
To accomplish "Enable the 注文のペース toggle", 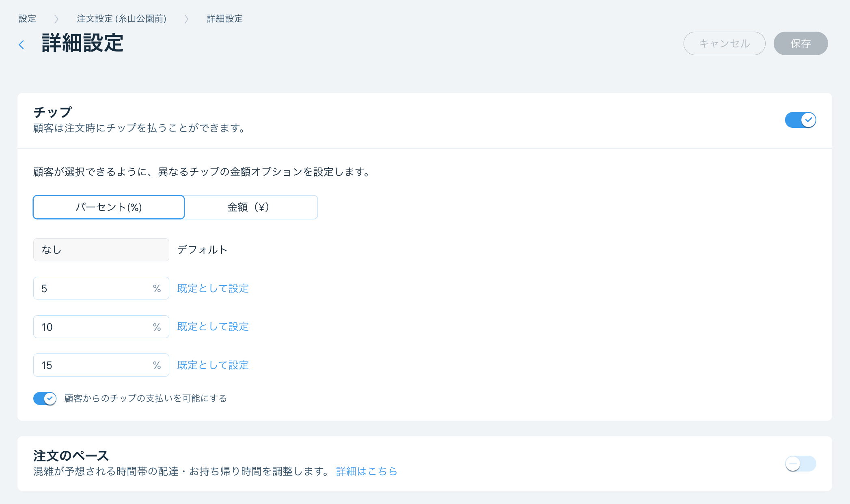I will point(800,463).
